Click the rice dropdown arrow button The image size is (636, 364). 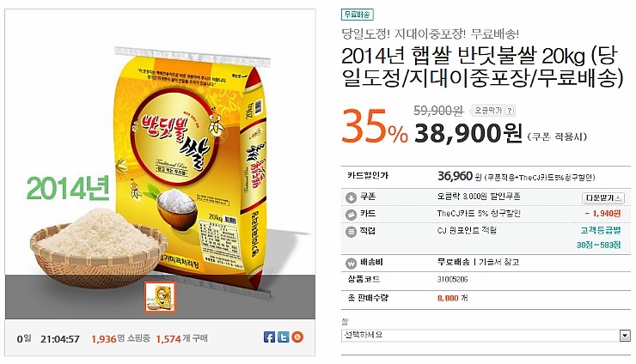[x=625, y=335]
